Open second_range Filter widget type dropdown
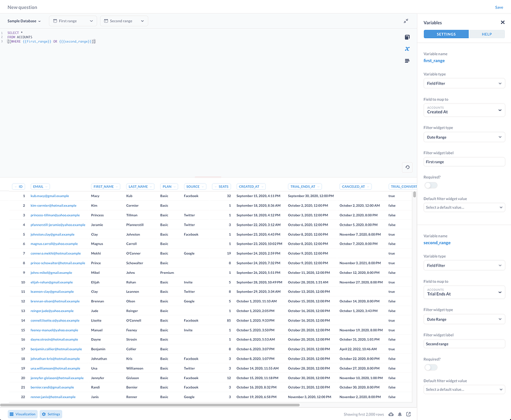 (464, 319)
